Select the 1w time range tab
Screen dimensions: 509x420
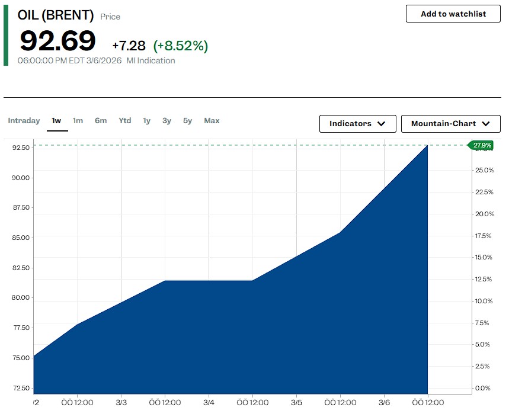pyautogui.click(x=56, y=121)
